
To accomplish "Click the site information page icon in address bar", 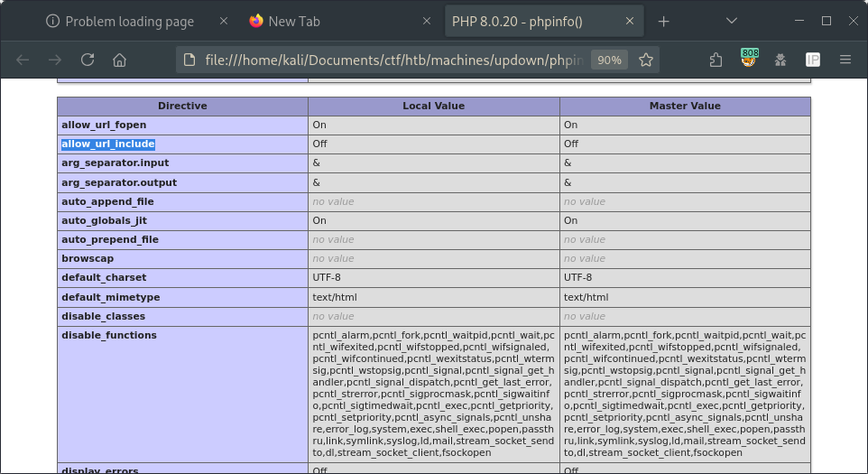I will point(189,60).
